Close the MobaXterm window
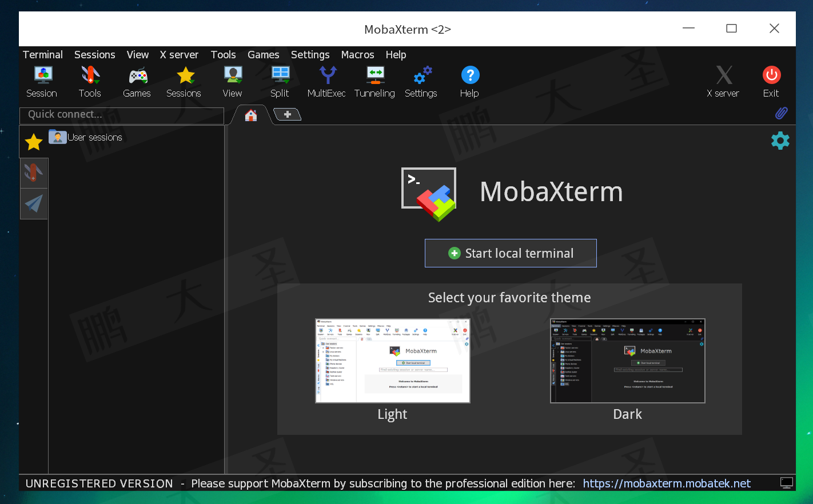This screenshot has height=504, width=813. point(774,29)
